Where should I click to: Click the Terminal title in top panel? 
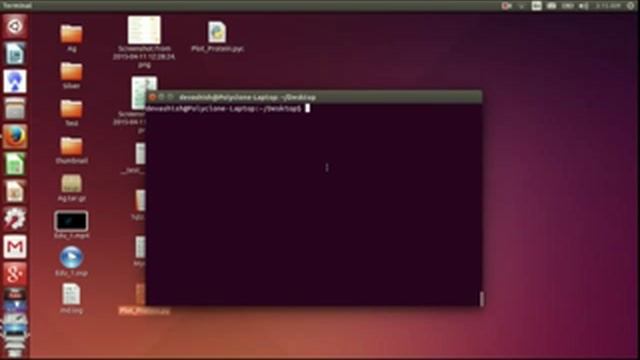click(17, 5)
